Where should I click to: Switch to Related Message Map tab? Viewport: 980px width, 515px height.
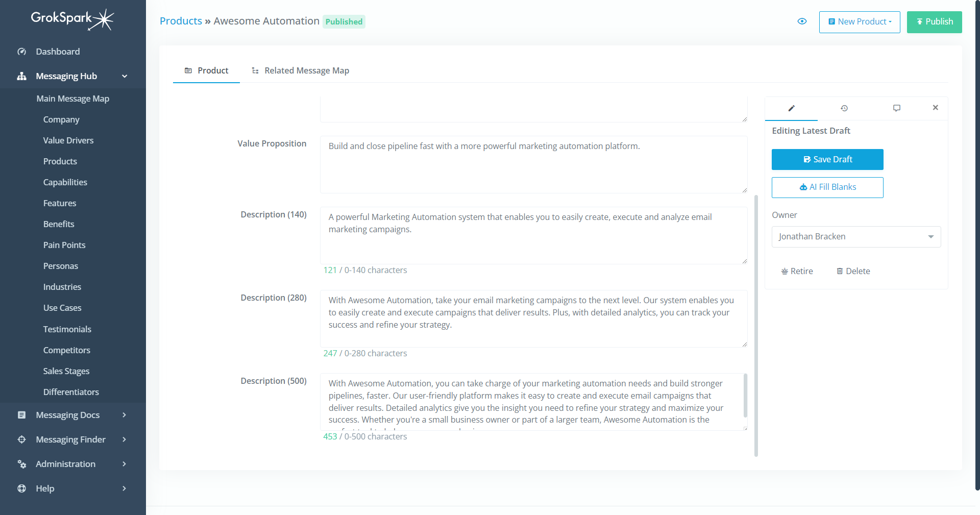pos(301,70)
